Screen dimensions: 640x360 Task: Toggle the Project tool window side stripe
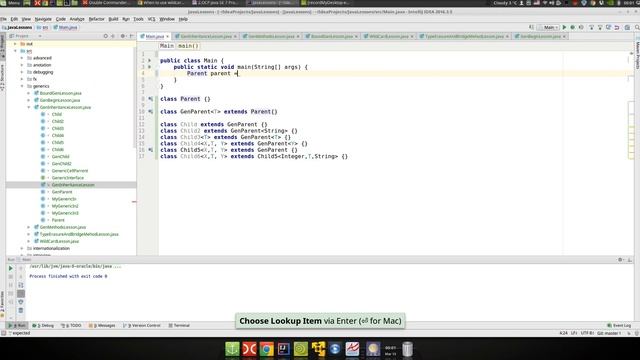click(2, 46)
